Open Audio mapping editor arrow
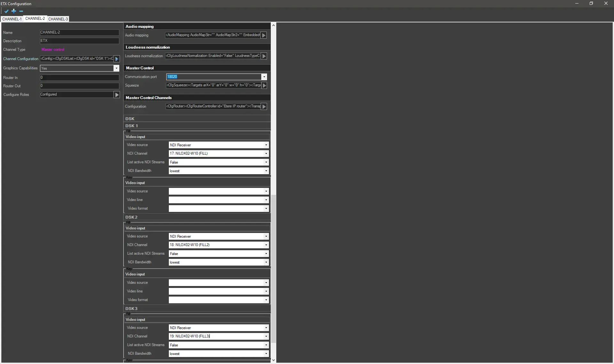 point(264,35)
